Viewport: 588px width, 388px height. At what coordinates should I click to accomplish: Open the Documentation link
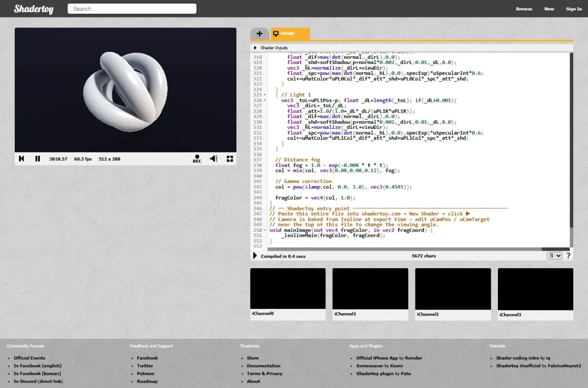264,366
